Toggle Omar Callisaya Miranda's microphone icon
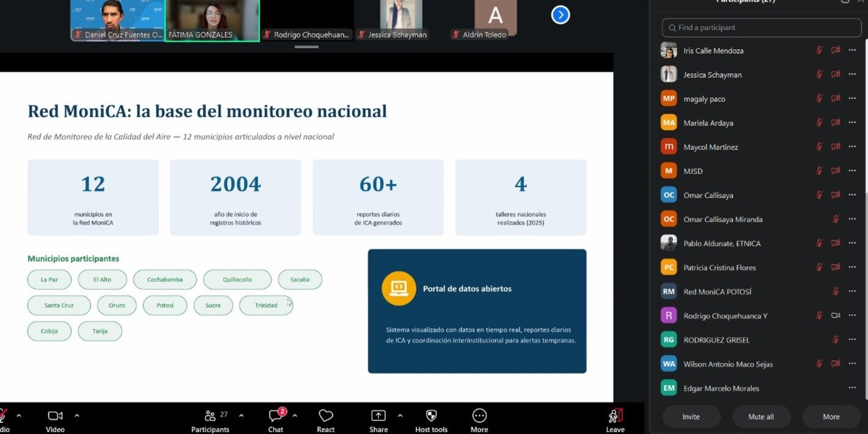The image size is (868, 434). tap(836, 219)
